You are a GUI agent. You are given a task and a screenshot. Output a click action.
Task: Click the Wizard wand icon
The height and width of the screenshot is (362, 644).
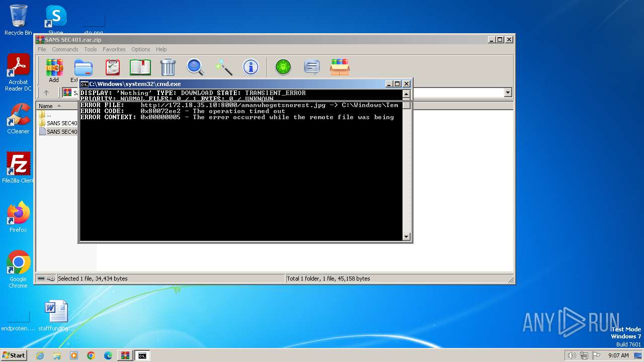pyautogui.click(x=223, y=67)
